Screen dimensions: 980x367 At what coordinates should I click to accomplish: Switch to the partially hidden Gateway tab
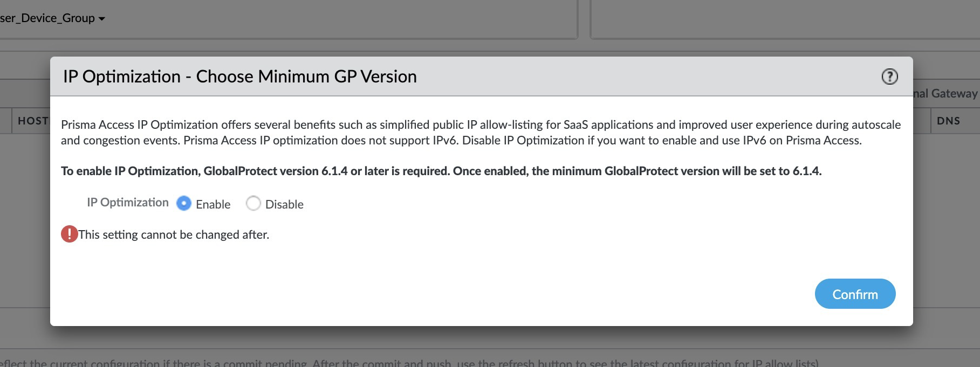[x=945, y=93]
